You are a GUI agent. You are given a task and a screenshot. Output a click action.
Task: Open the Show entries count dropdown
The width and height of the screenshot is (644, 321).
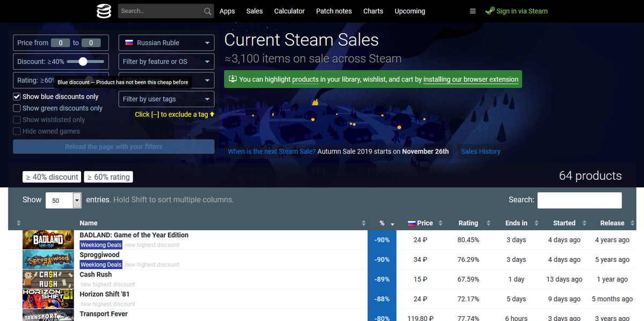63,200
